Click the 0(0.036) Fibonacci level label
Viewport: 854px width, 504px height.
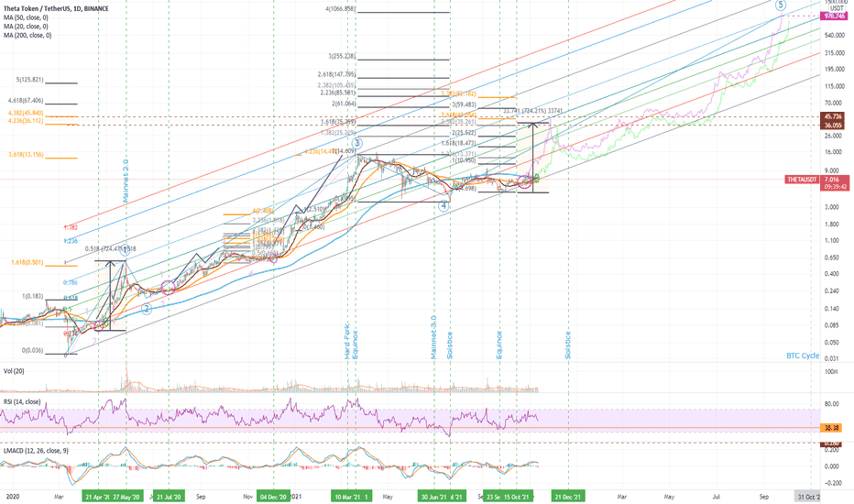(33, 351)
